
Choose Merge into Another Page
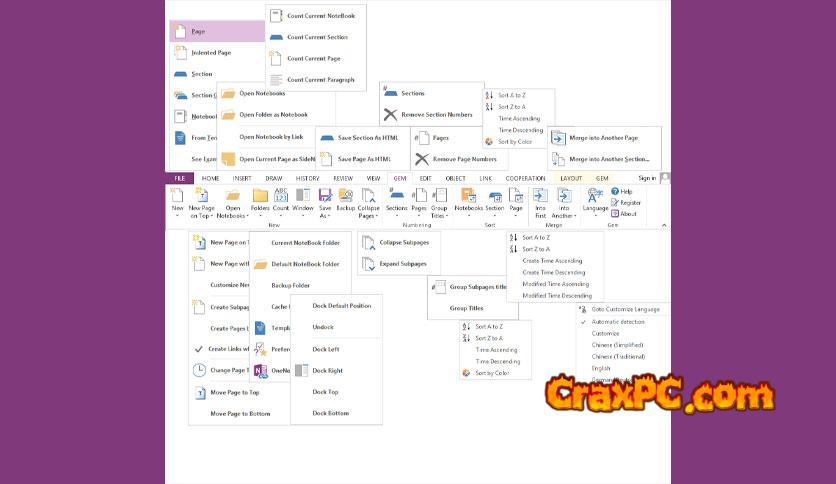point(604,138)
